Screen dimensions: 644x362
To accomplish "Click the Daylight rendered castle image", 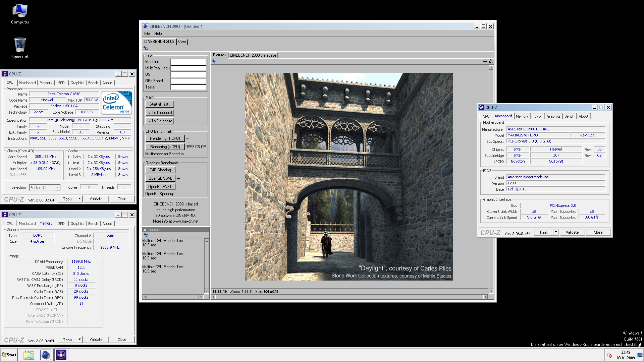I will point(349,177).
